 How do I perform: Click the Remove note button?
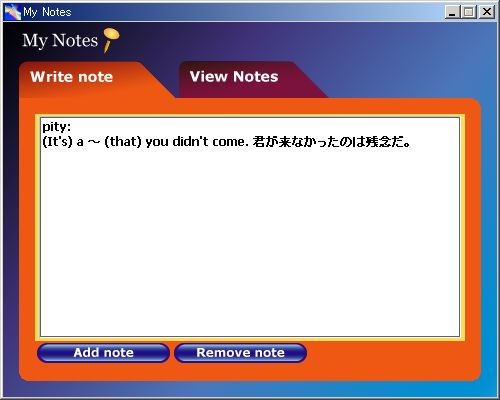point(240,353)
